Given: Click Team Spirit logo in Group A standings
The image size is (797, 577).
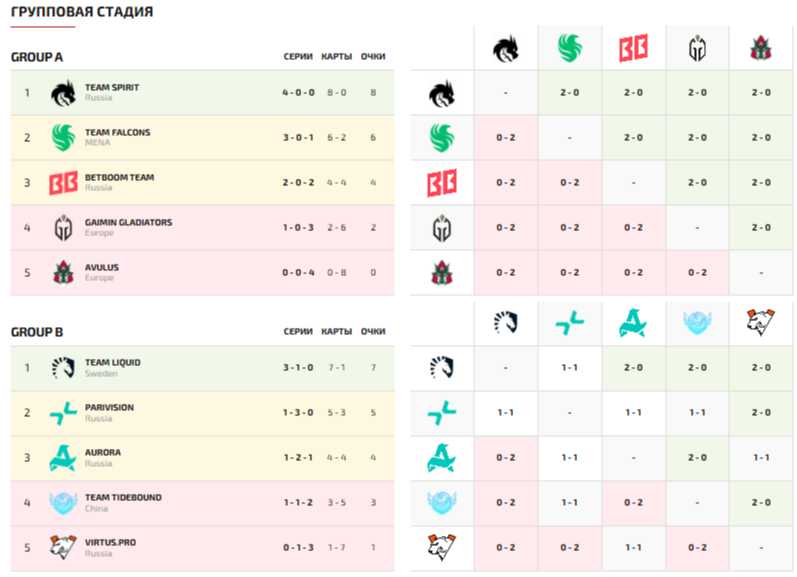Looking at the screenshot, I should coord(63,93).
